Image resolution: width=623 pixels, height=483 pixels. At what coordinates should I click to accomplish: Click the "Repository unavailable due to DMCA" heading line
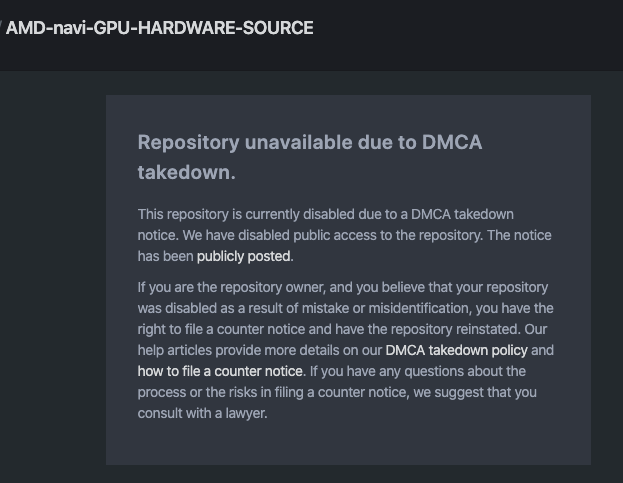click(x=310, y=142)
